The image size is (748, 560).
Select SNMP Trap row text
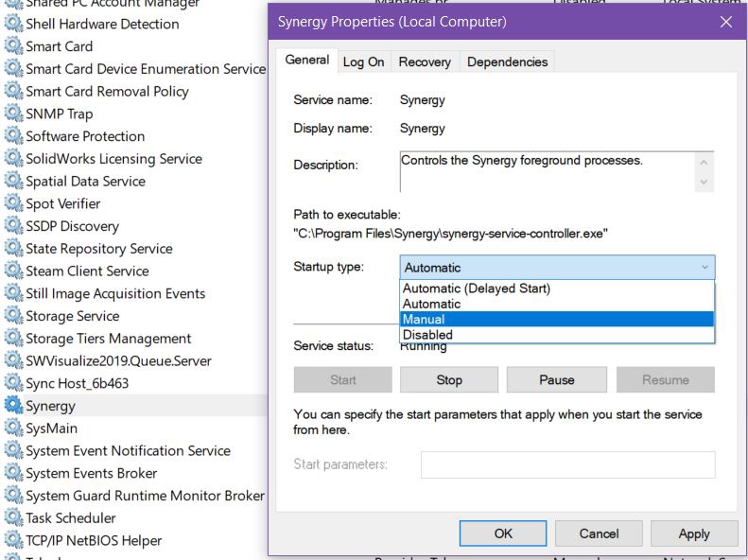(60, 114)
